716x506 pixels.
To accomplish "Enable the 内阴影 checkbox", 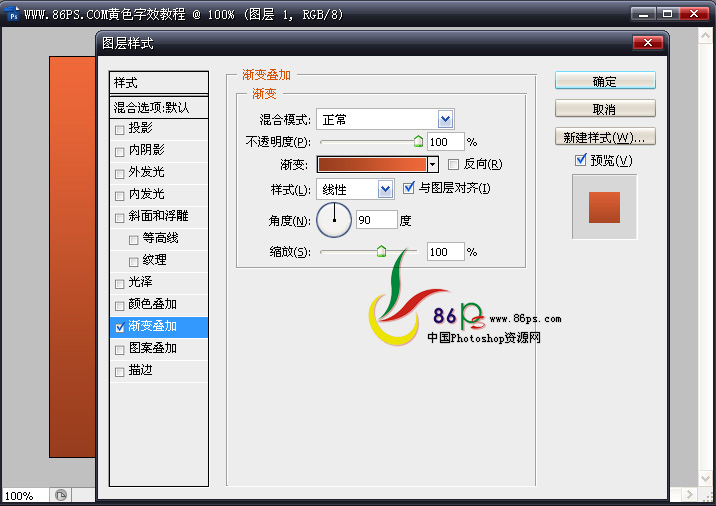I will [x=120, y=152].
